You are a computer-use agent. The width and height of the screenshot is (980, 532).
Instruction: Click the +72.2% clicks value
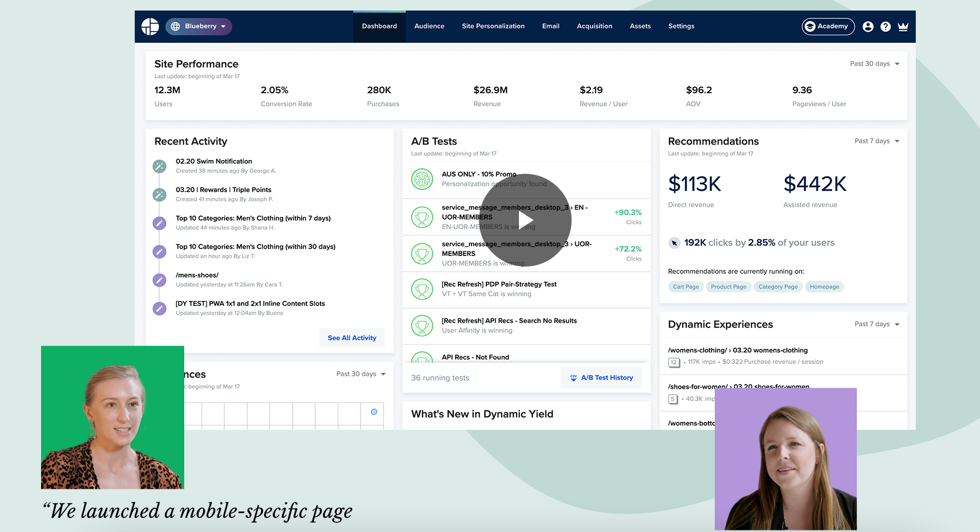tap(628, 249)
